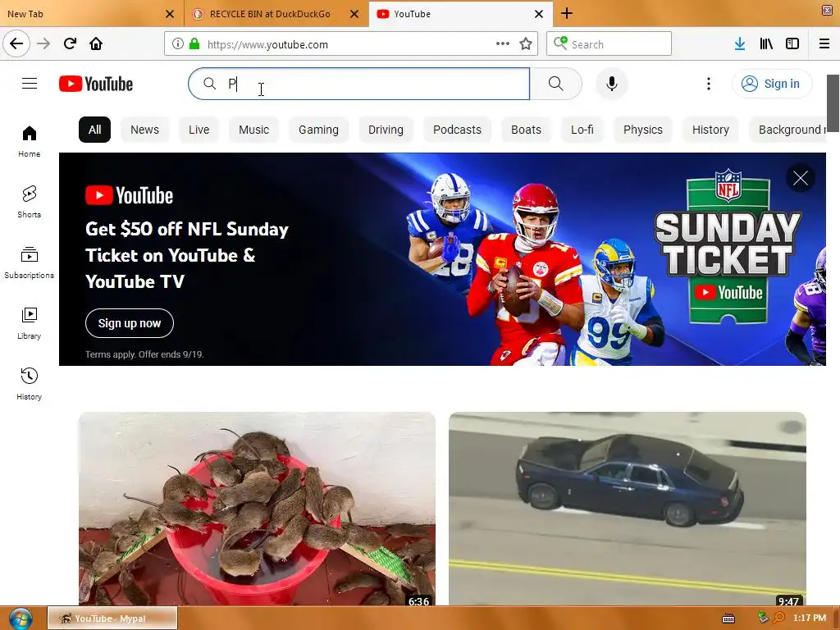Select the Driving filter chip
The height and width of the screenshot is (630, 840).
386,130
